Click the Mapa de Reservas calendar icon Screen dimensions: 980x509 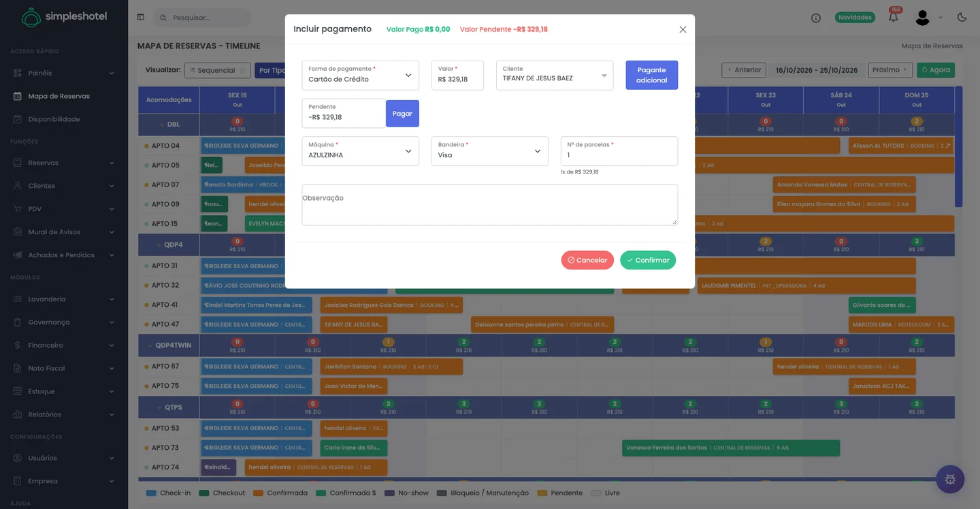(x=18, y=96)
